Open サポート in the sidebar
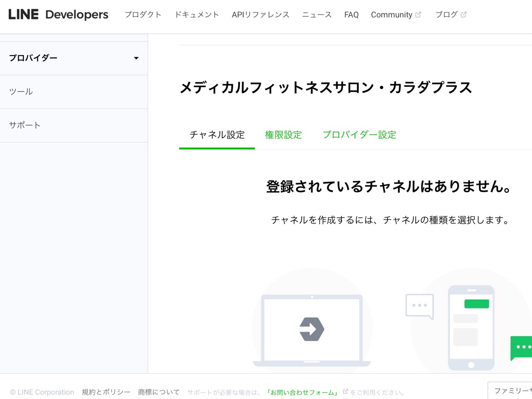The width and height of the screenshot is (532, 399). point(74,125)
